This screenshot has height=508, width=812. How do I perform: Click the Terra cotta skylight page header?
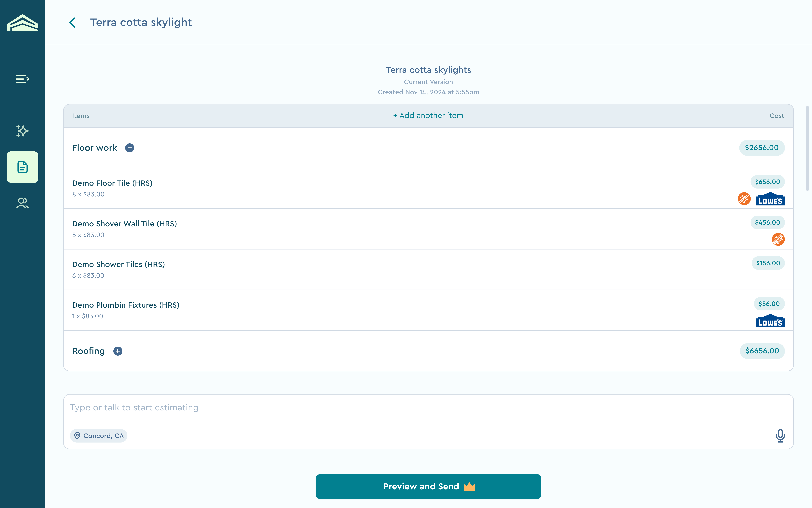click(x=141, y=23)
